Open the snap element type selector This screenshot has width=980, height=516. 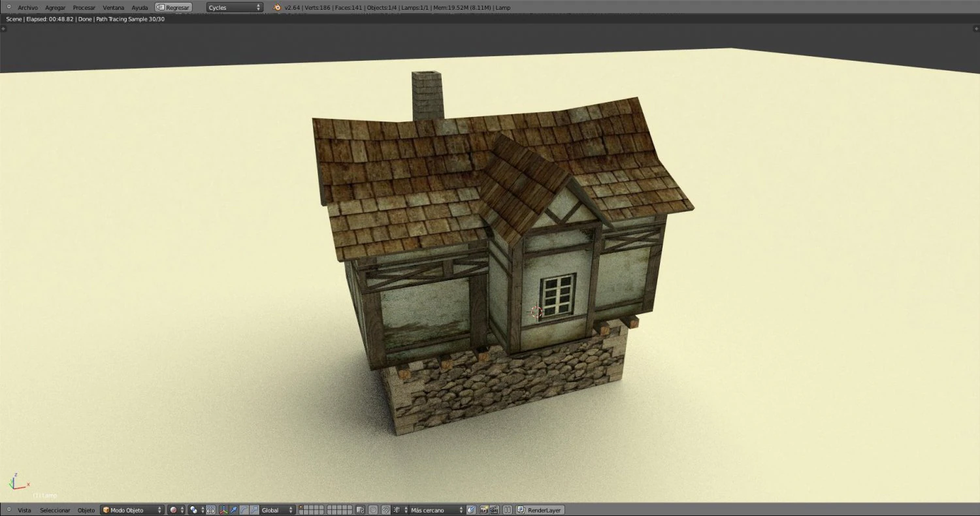pyautogui.click(x=400, y=510)
